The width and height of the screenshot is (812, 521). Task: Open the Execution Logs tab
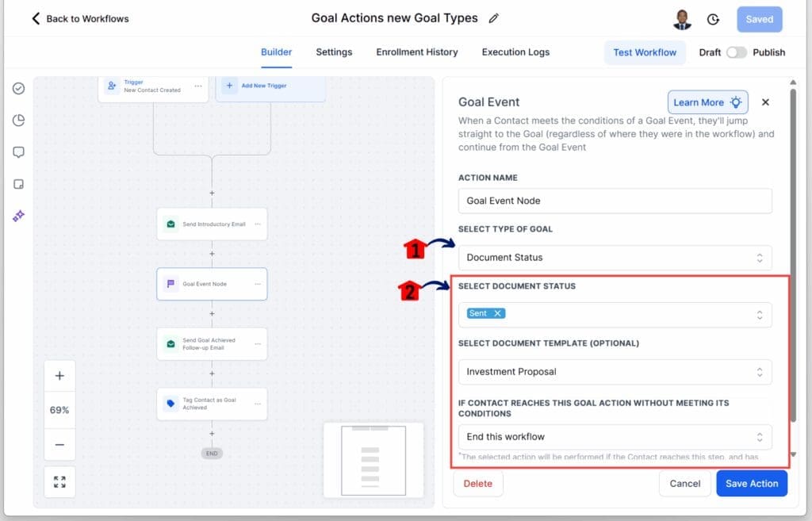(x=515, y=52)
